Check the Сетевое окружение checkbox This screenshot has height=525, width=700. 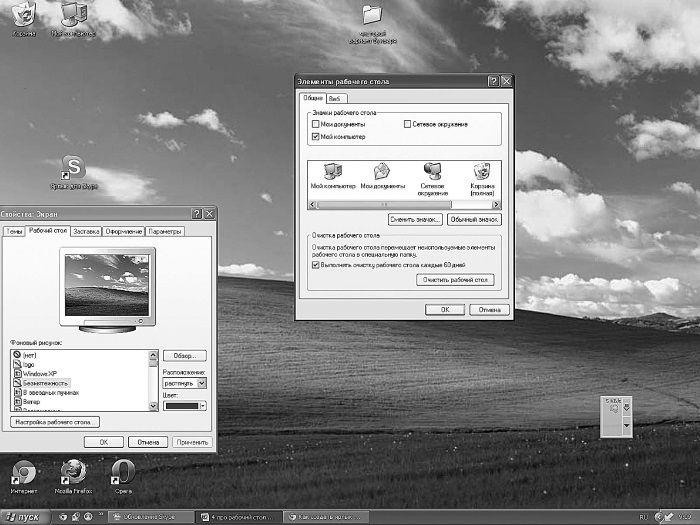407,124
